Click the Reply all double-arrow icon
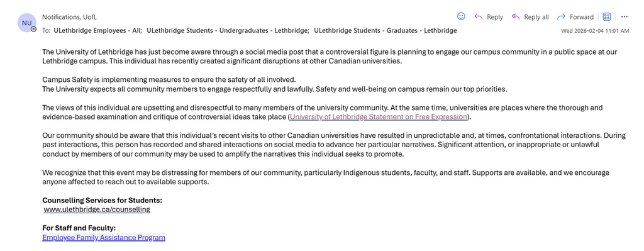The height and width of the screenshot is (251, 644). tap(516, 16)
